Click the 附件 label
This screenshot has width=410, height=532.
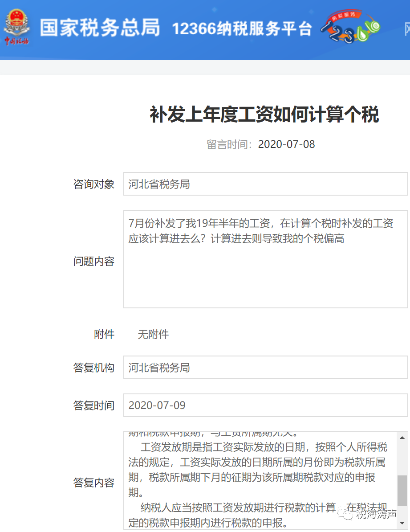[104, 335]
